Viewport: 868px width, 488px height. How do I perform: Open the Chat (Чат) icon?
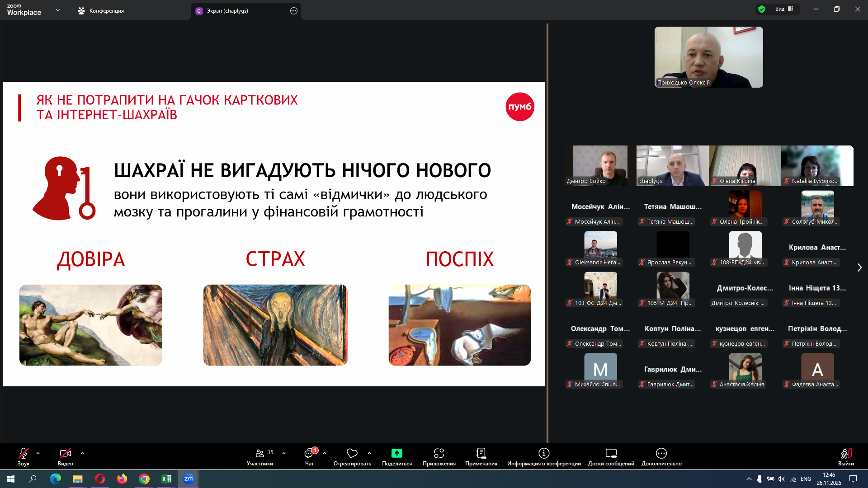309,453
